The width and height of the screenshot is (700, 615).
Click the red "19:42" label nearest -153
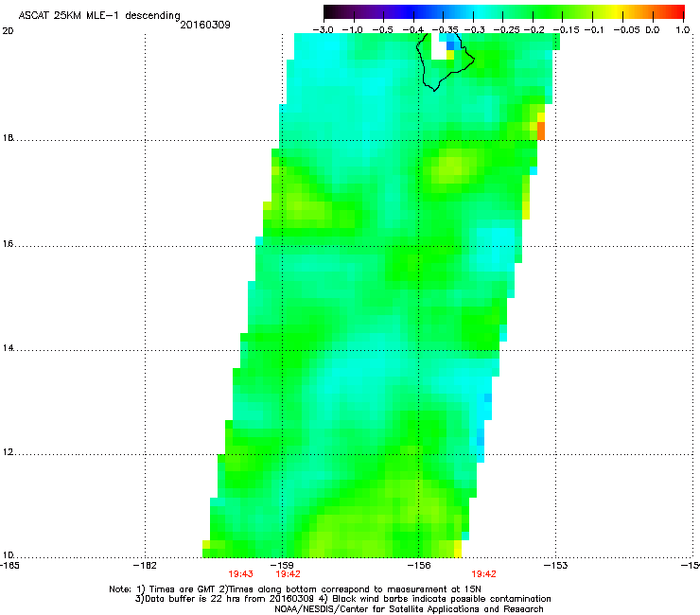(x=484, y=574)
